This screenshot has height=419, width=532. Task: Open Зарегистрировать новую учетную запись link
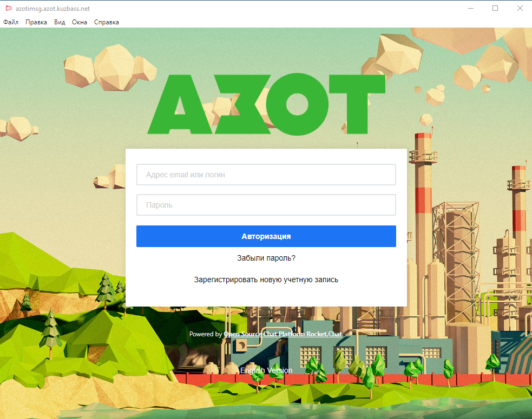[x=266, y=280]
